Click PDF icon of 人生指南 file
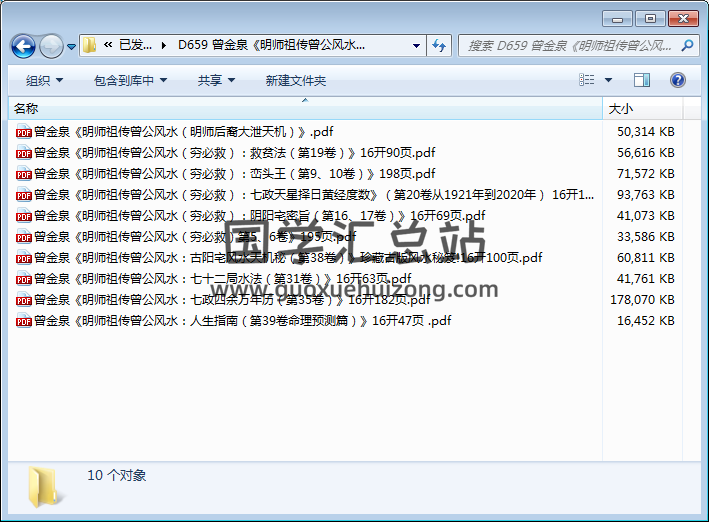 point(23,321)
